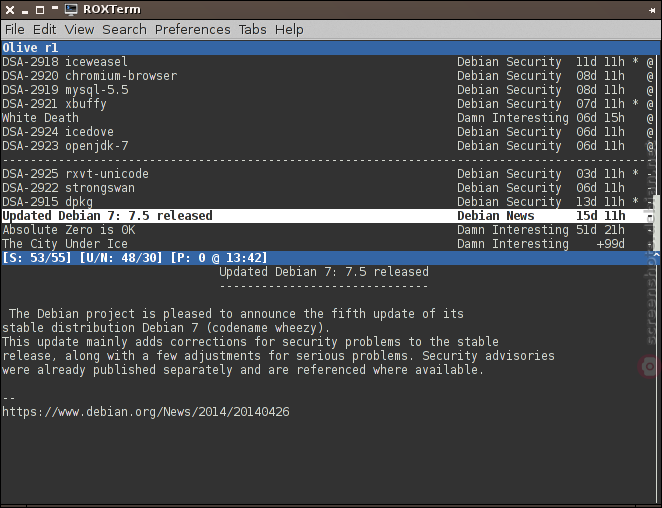Open the debian.org News 20140426 URL

click(146, 412)
